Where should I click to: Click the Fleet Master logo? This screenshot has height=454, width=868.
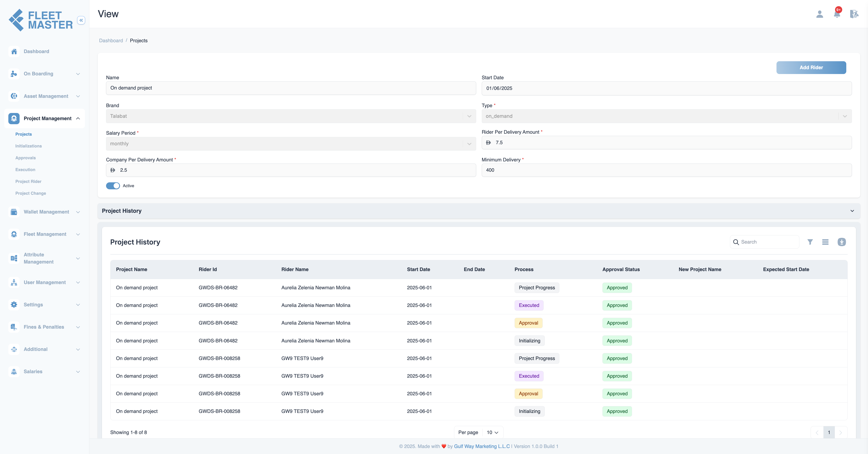(x=41, y=20)
